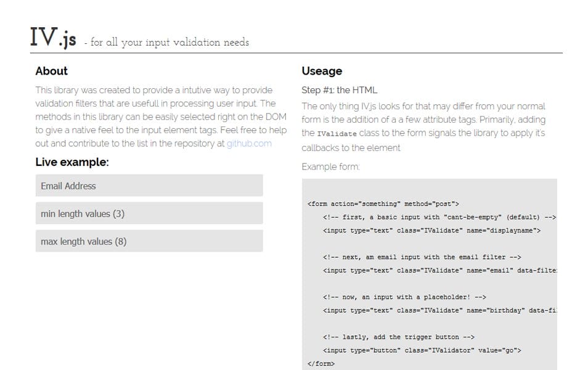Click the example form code block
588x370 pixels.
tap(431, 277)
